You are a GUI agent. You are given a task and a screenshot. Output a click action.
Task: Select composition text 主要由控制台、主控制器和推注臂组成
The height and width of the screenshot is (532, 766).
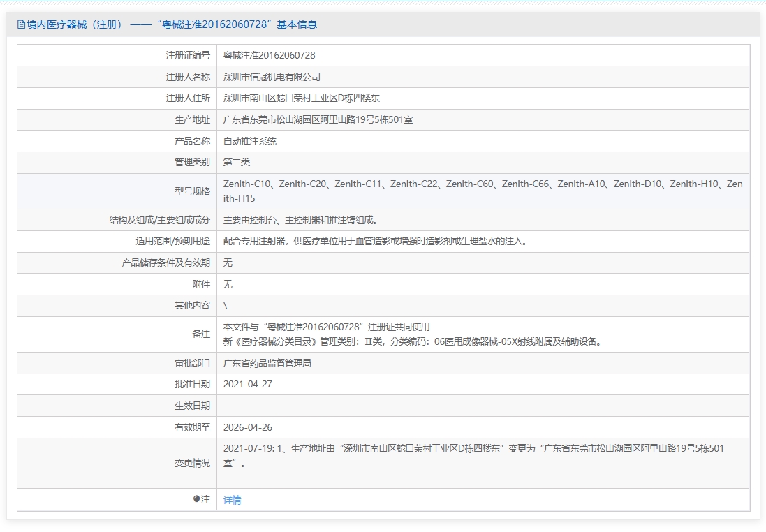point(300,220)
